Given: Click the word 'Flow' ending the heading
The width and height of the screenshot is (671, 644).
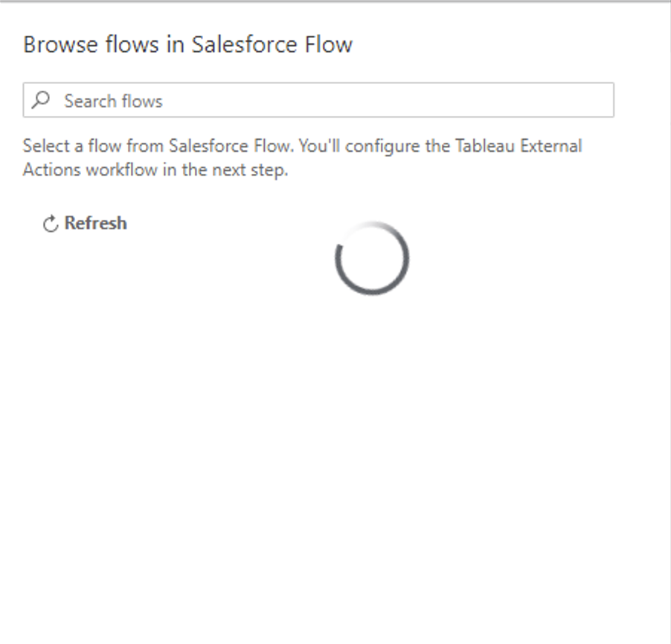Looking at the screenshot, I should (x=329, y=45).
